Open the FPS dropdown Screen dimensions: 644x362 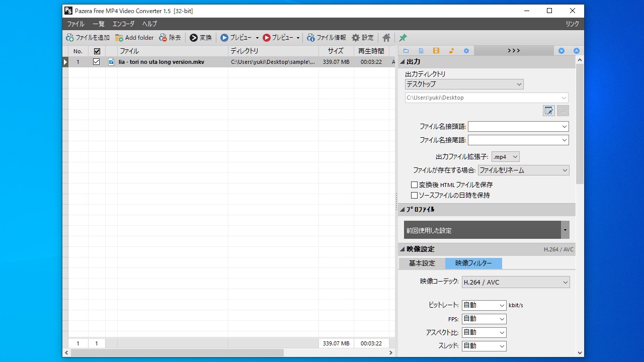484,319
